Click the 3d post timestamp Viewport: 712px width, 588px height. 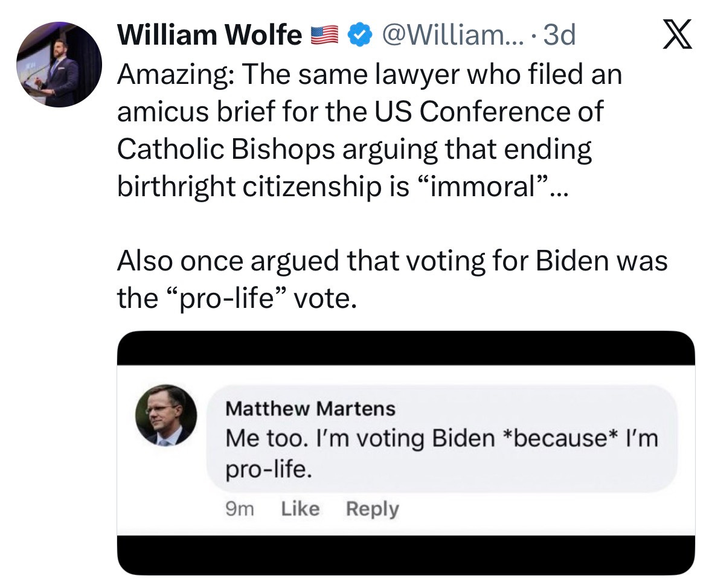(x=559, y=36)
